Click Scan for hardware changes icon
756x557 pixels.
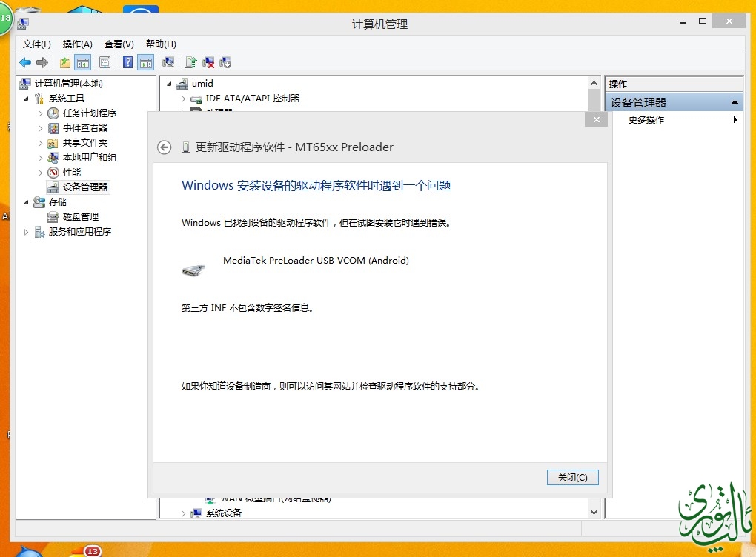pyautogui.click(x=168, y=62)
